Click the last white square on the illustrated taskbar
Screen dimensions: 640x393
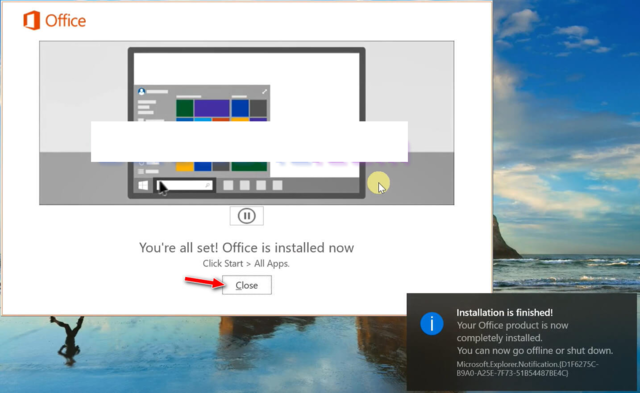click(277, 185)
